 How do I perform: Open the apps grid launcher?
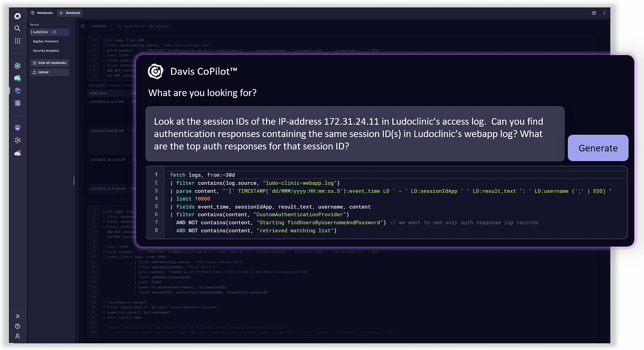(17, 41)
